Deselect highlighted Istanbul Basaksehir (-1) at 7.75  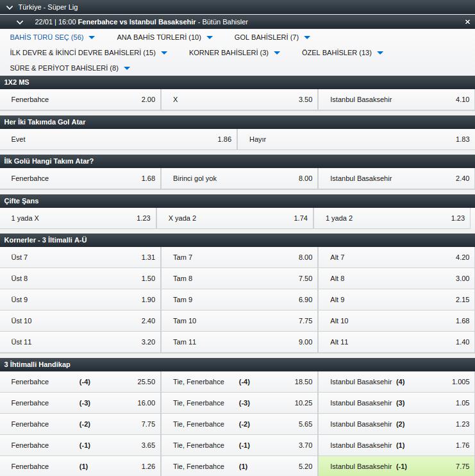(x=396, y=466)
